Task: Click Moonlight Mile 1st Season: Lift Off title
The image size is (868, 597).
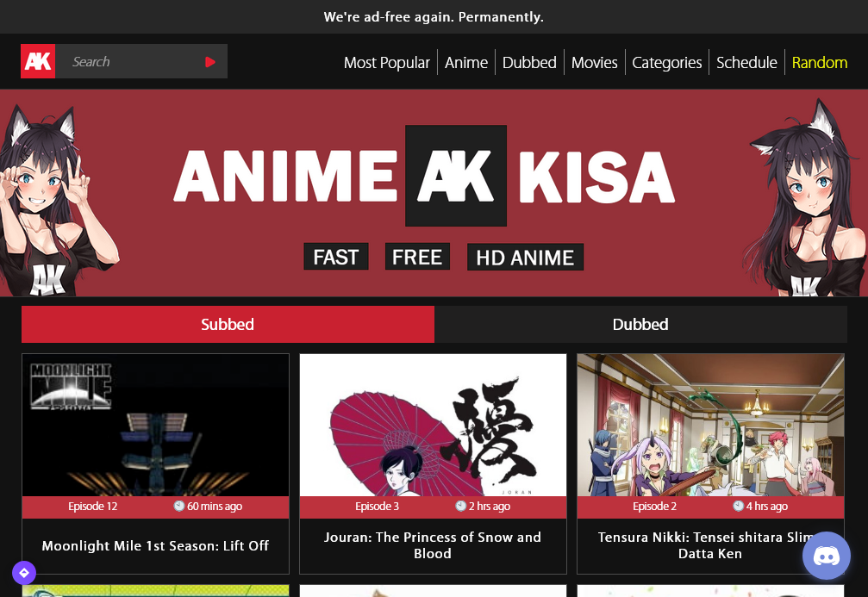Action: click(x=155, y=545)
